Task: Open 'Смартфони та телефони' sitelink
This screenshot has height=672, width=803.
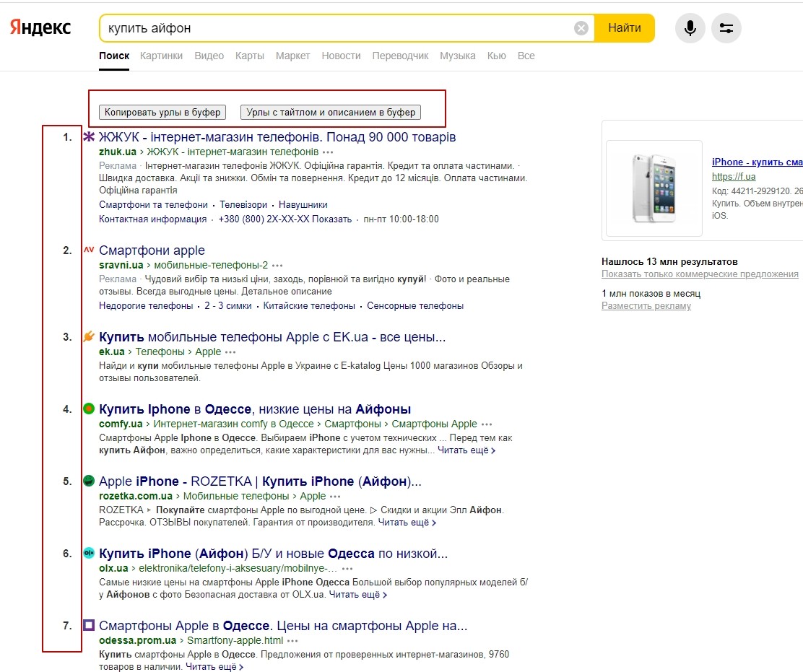Action: [x=153, y=205]
